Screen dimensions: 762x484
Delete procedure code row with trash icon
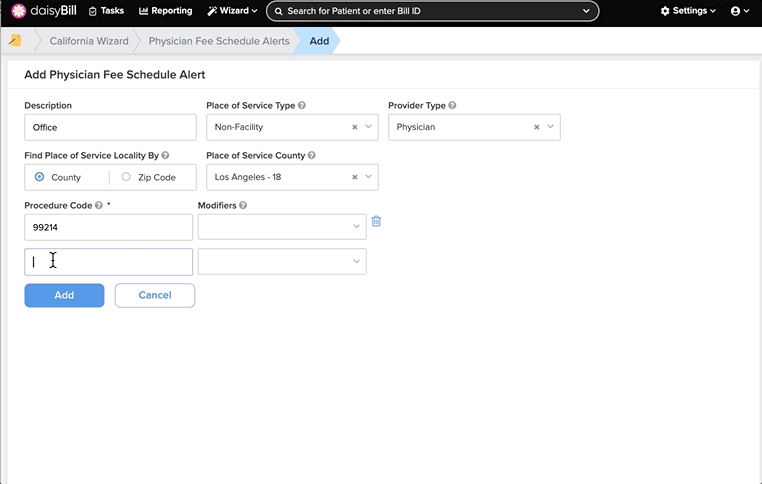[376, 222]
